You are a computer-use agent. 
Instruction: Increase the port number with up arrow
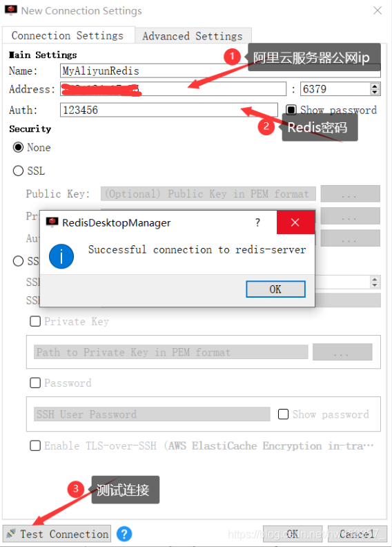pos(375,86)
